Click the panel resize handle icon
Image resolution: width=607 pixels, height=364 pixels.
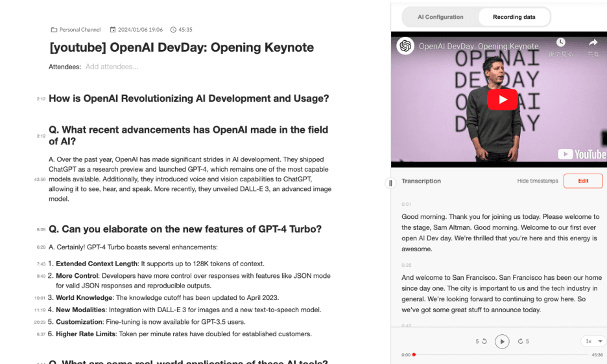pyautogui.click(x=390, y=183)
